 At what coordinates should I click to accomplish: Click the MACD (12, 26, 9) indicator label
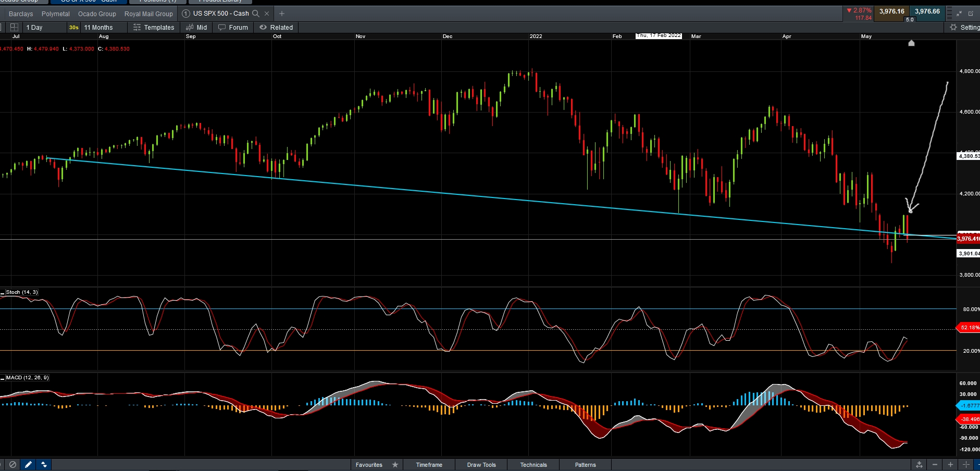[28, 378]
